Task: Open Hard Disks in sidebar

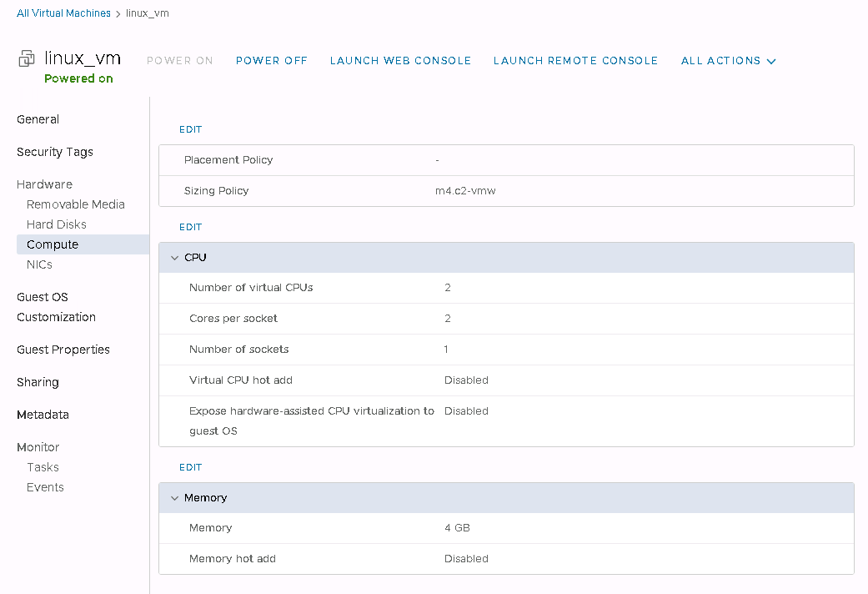Action: coord(57,224)
